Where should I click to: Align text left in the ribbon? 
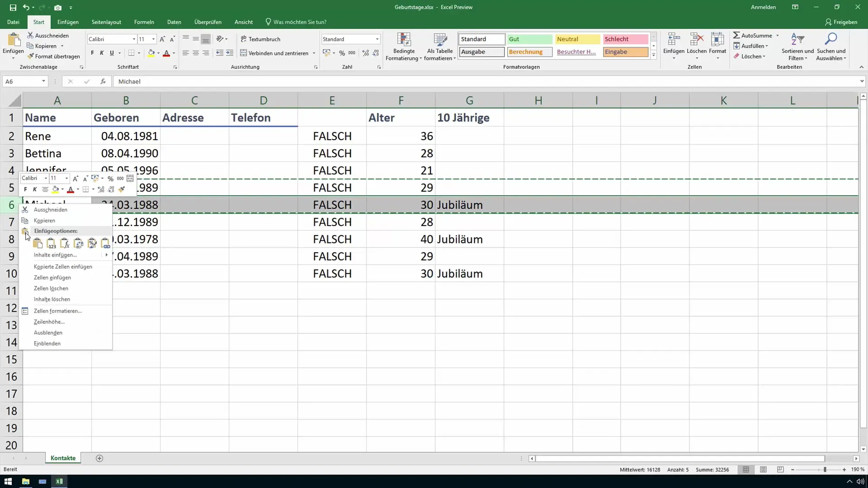tap(186, 53)
